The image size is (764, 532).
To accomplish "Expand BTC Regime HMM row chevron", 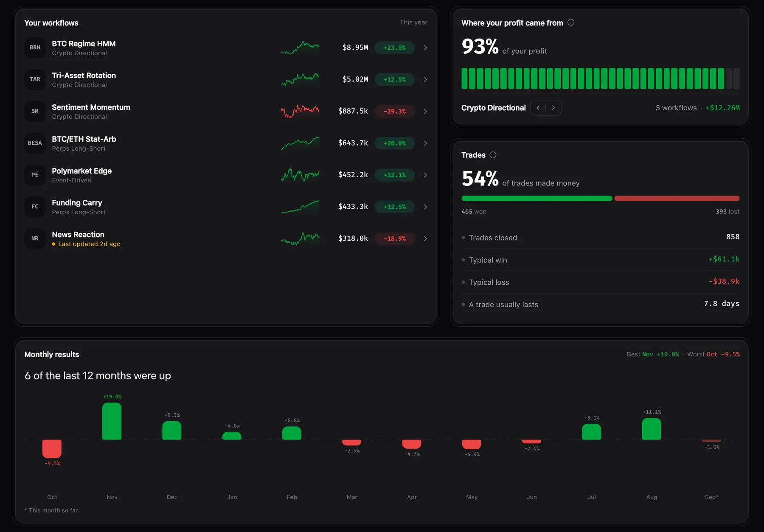I will pyautogui.click(x=425, y=48).
